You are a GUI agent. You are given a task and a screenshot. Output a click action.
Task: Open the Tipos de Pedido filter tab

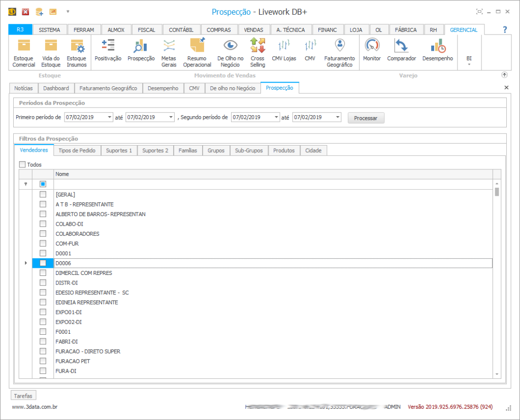tap(77, 151)
